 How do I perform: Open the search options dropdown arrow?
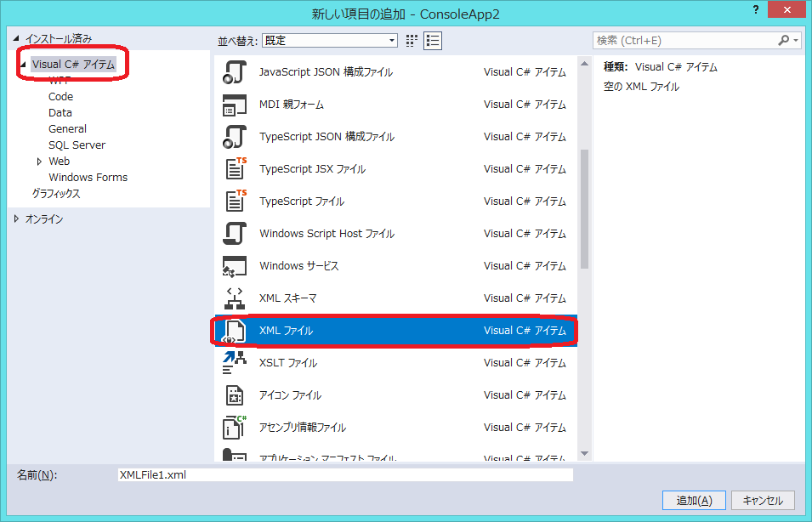coord(796,41)
